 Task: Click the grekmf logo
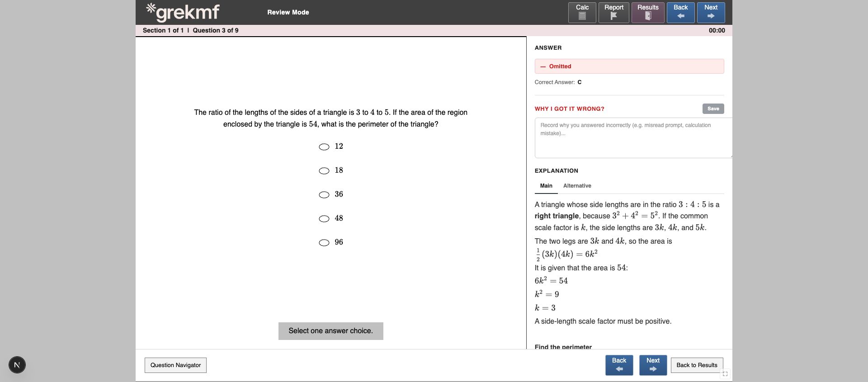pyautogui.click(x=183, y=12)
